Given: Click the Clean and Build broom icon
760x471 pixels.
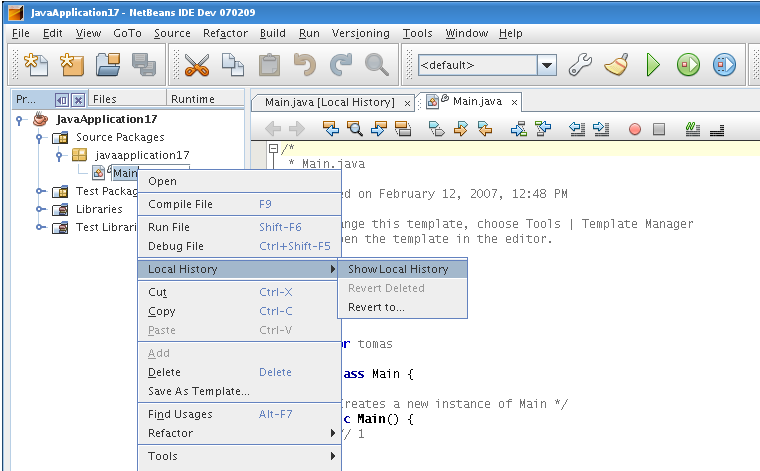Looking at the screenshot, I should (617, 64).
